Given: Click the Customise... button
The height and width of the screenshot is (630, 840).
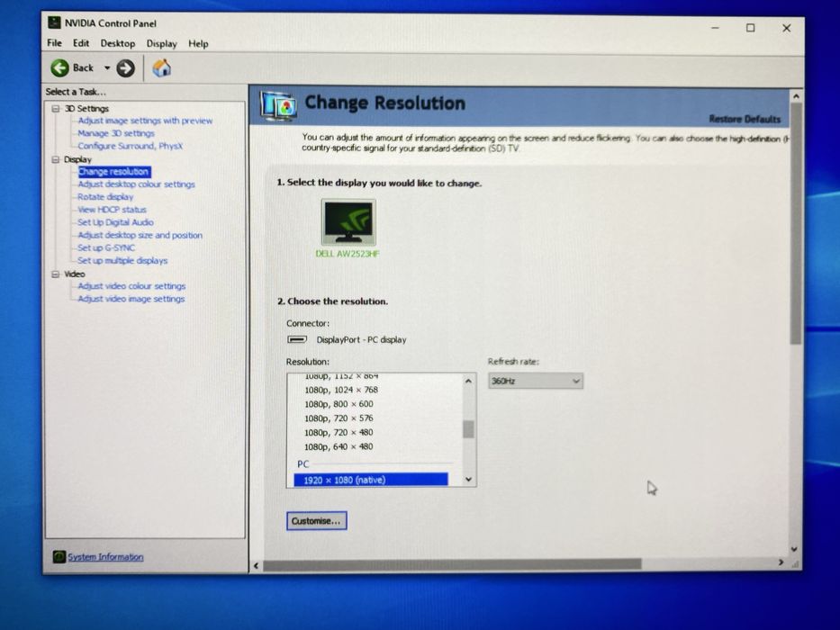Looking at the screenshot, I should pyautogui.click(x=317, y=521).
